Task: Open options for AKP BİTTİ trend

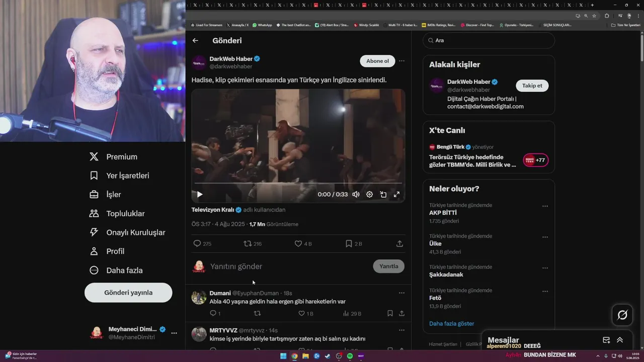Action: (x=545, y=206)
